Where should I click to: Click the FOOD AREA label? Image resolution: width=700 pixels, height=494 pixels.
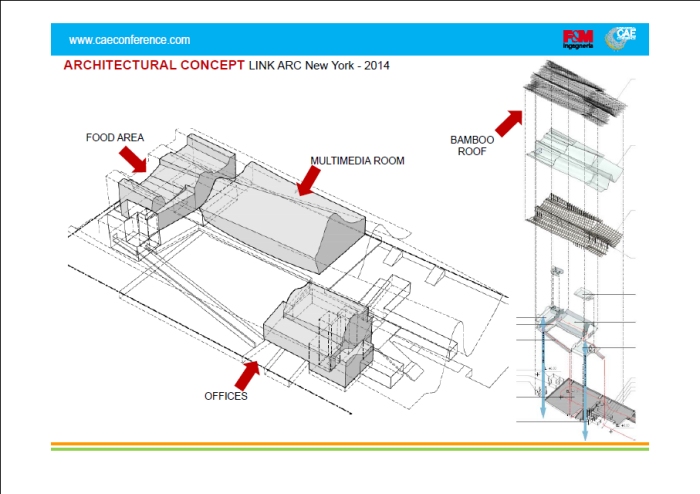tap(114, 137)
